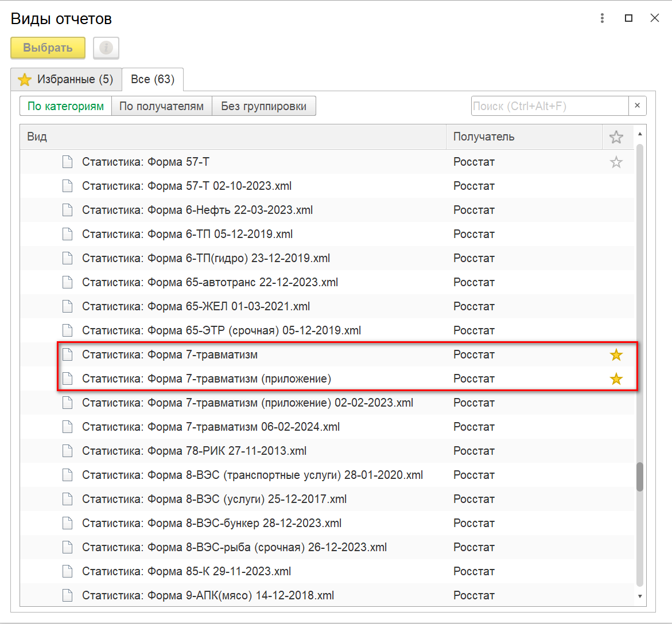This screenshot has width=672, height=624.
Task: Switch grouping to По получателям
Action: (162, 106)
